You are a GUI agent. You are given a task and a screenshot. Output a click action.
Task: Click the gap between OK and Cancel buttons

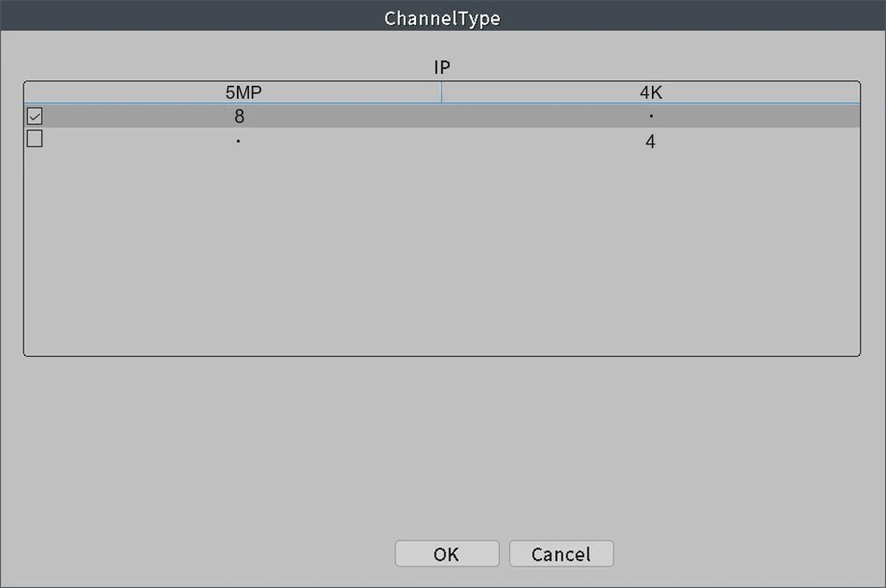[505, 554]
